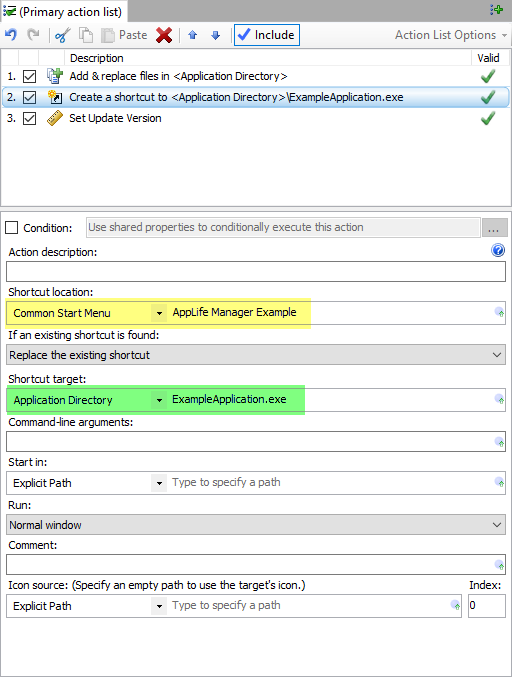
Task: Uncheck action 1 Add & replace files
Action: point(29,76)
